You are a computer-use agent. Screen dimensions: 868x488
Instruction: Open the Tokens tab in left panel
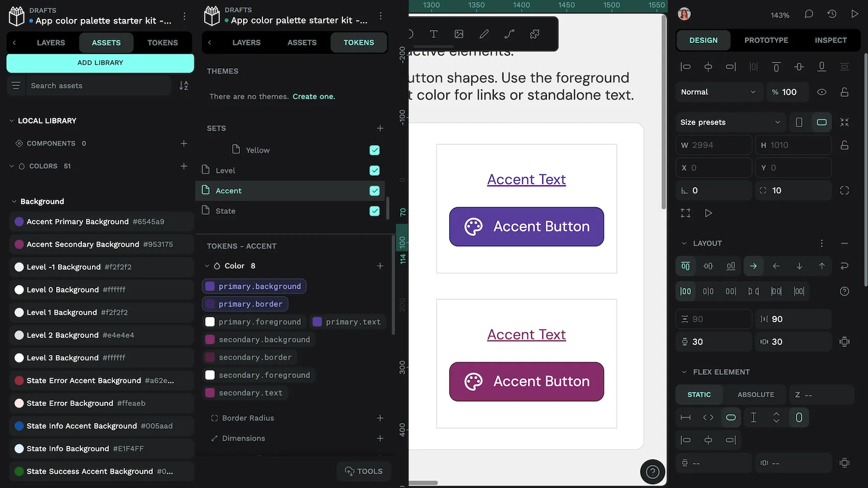(x=162, y=42)
